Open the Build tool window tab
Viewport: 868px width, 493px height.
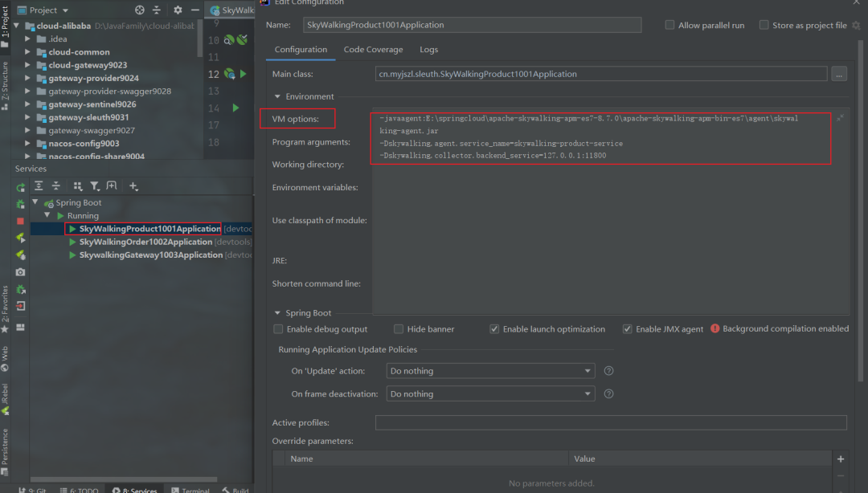235,490
